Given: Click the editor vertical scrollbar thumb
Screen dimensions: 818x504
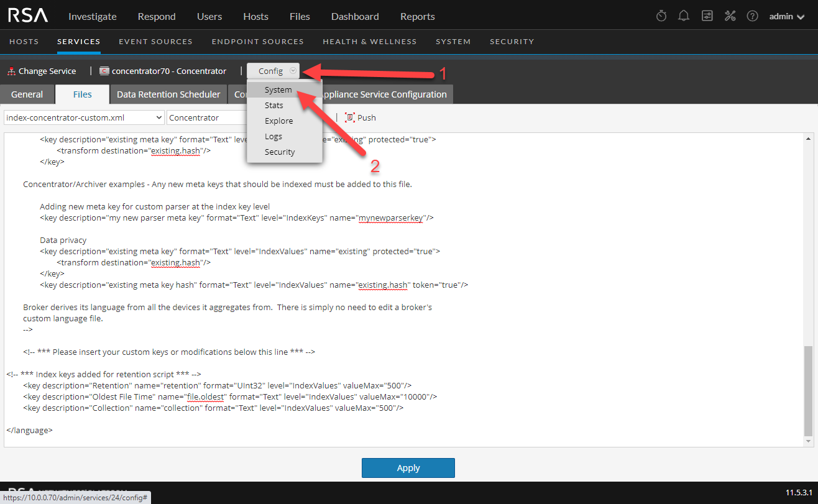Looking at the screenshot, I should (808, 390).
